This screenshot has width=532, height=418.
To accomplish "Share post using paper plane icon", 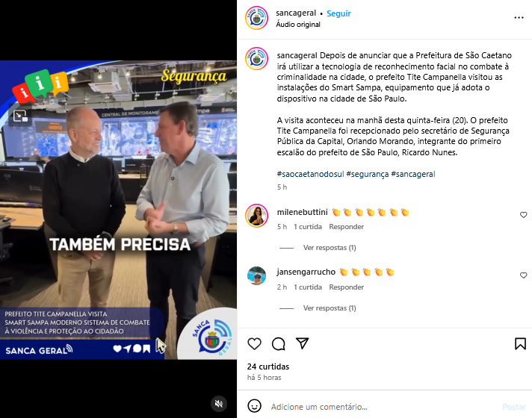I will coord(302,343).
